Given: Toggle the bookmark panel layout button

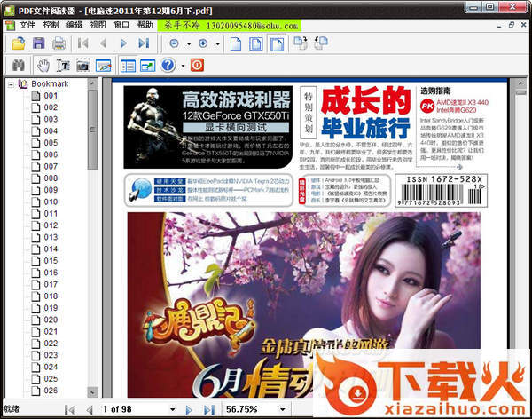Looking at the screenshot, I should pos(127,66).
